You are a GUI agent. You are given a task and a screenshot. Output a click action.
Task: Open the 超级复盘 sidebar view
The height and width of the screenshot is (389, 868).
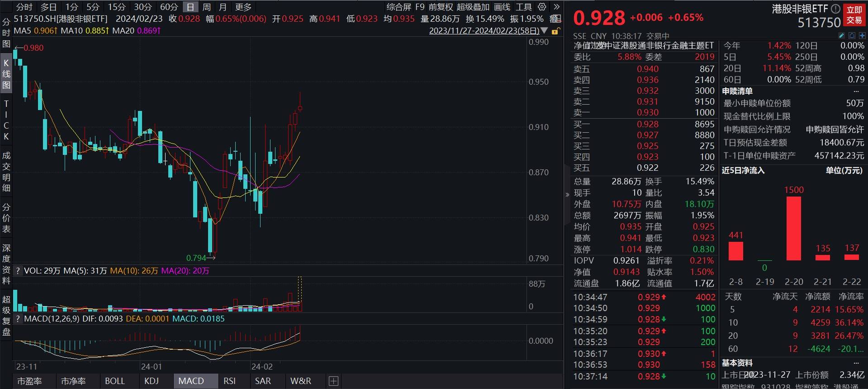(6, 316)
